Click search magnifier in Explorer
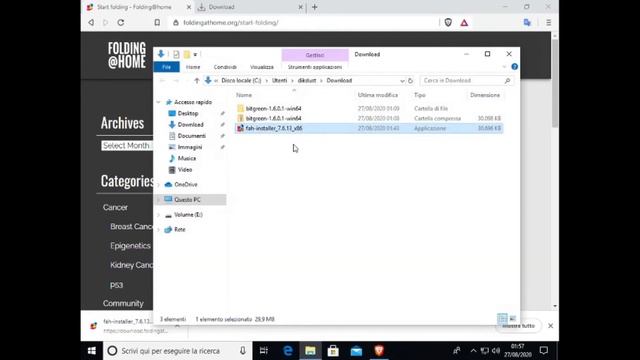Screen dimensions: 640x360 pyautogui.click(x=507, y=80)
